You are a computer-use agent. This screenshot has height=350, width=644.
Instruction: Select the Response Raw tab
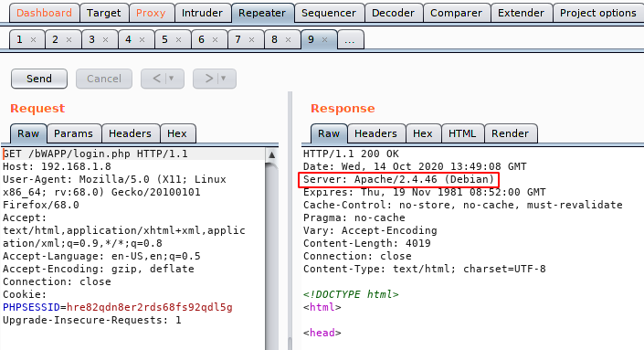coord(329,133)
